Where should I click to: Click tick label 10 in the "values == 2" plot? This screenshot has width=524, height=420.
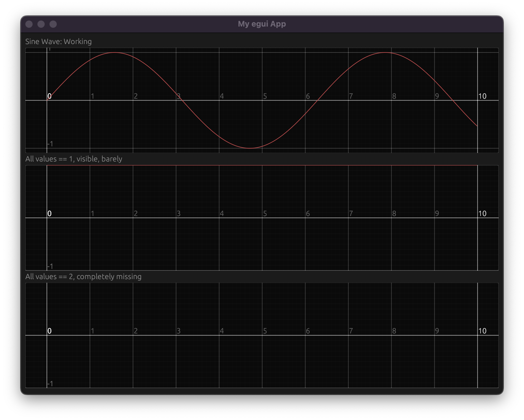click(482, 331)
